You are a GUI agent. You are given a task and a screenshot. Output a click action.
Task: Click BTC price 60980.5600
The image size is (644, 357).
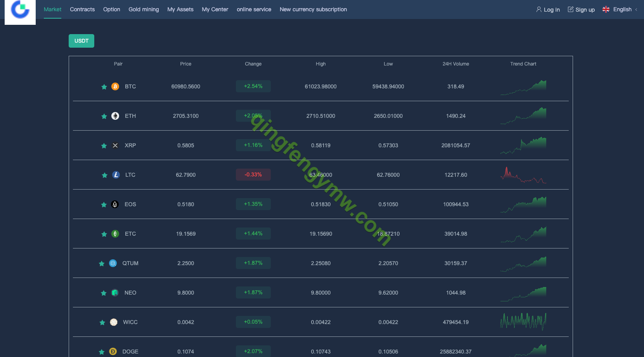point(186,86)
